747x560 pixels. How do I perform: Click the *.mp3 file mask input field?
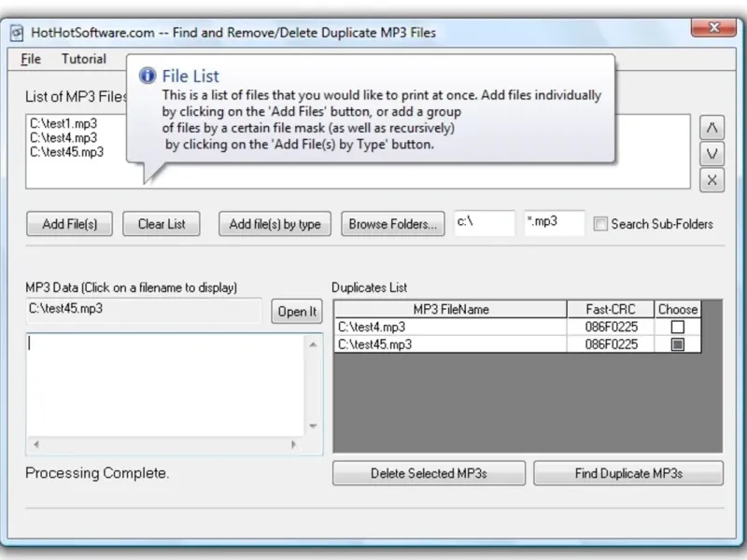[x=555, y=223]
